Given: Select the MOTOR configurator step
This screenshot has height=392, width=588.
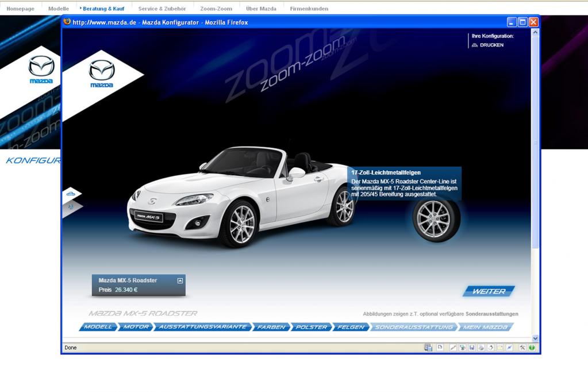Looking at the screenshot, I should coord(136,326).
